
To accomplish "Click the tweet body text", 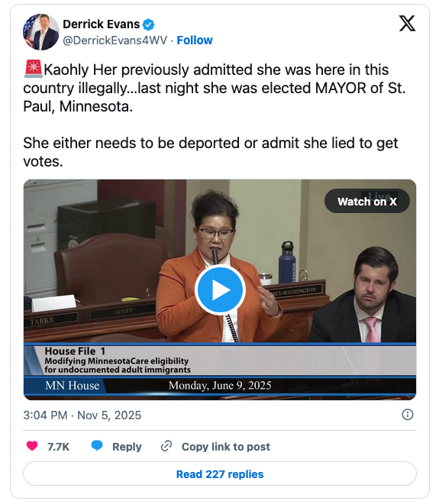I will (215, 115).
